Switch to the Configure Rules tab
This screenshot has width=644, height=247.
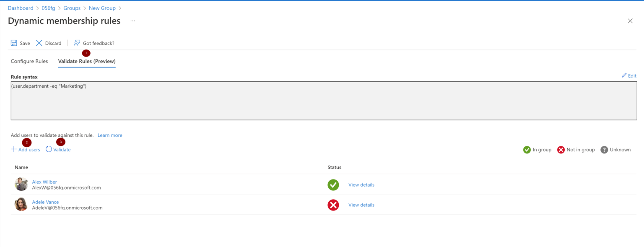(x=29, y=61)
